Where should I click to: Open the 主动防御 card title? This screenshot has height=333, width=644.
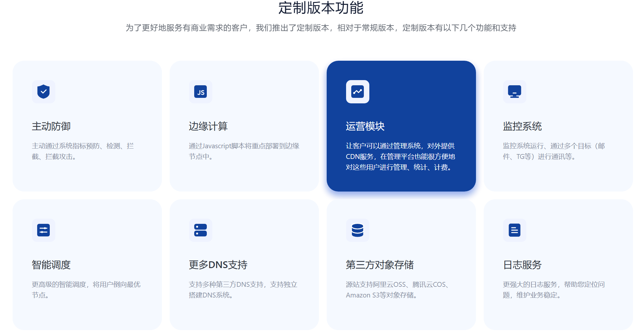pos(51,126)
